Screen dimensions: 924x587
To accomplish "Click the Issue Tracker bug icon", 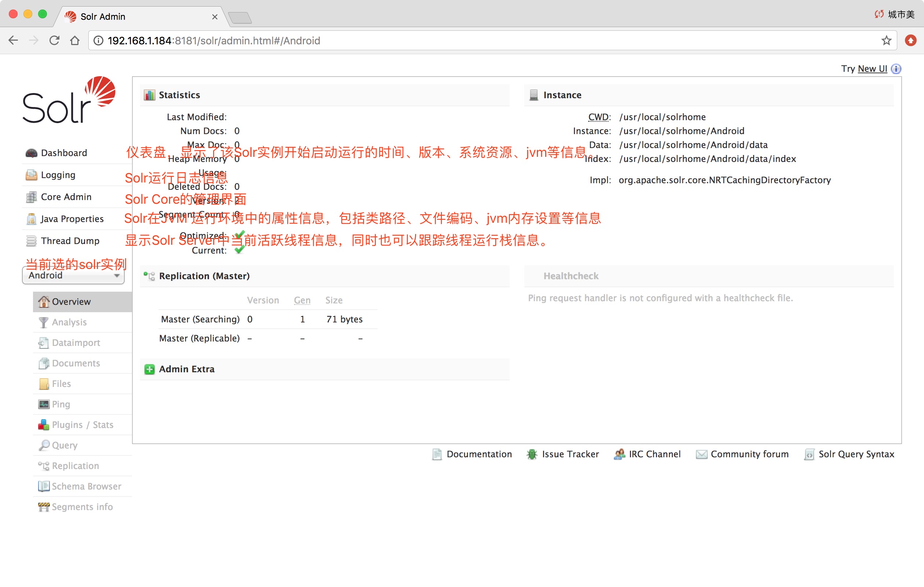I will point(532,454).
